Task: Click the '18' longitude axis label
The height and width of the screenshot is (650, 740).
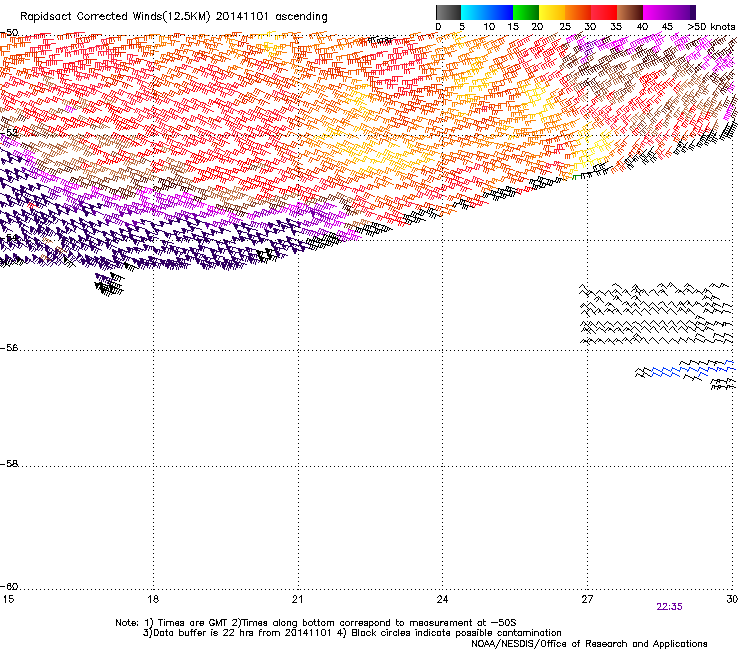Action: pyautogui.click(x=153, y=599)
